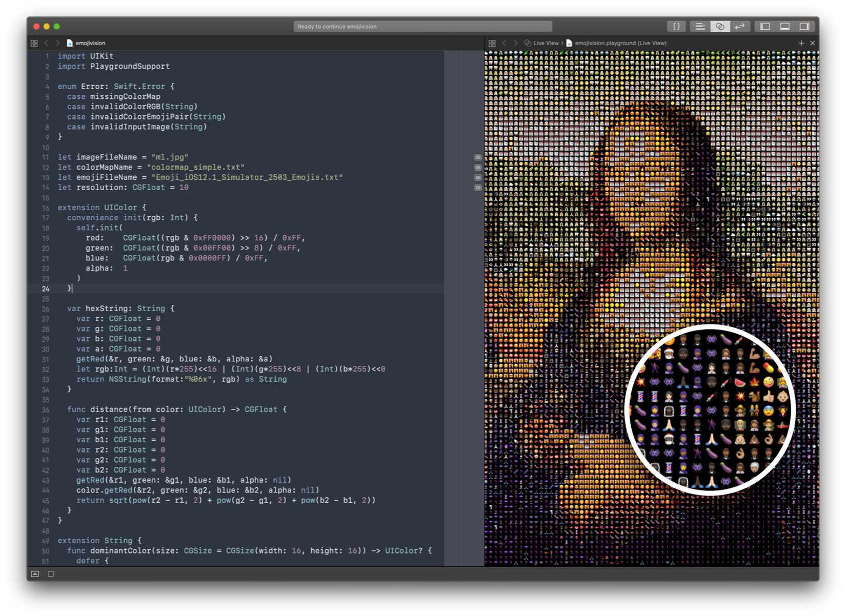Click "case missingColorMap" in the code

(113, 97)
